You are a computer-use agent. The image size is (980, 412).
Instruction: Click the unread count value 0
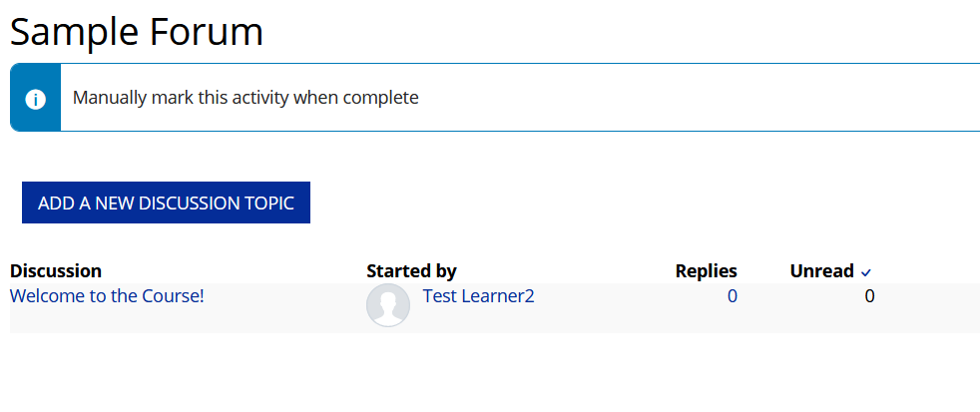coord(869,296)
